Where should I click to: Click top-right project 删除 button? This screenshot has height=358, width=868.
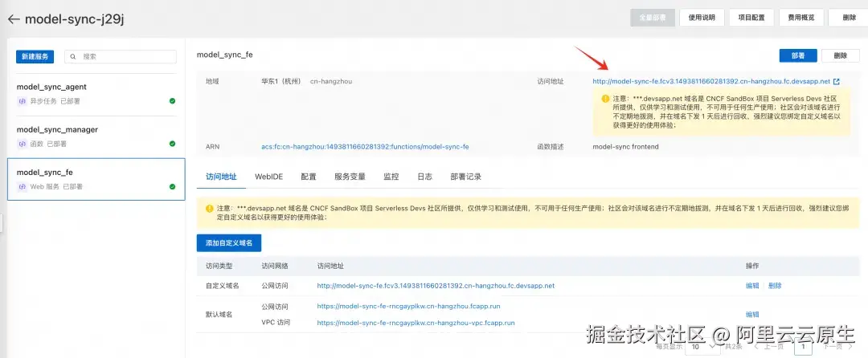point(850,18)
